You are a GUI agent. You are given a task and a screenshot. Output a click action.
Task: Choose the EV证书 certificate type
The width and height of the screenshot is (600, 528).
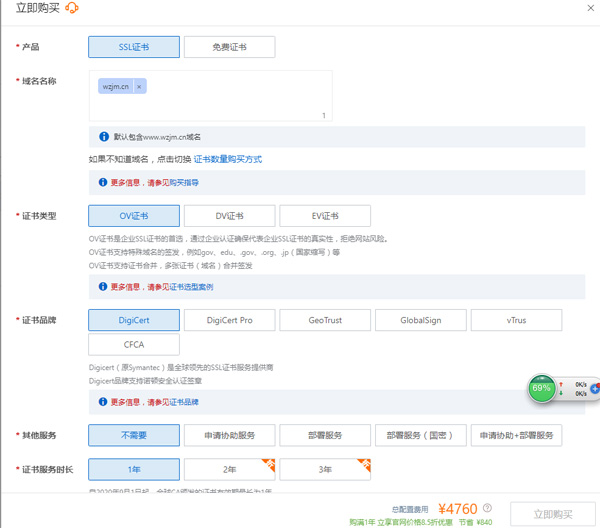coord(325,216)
